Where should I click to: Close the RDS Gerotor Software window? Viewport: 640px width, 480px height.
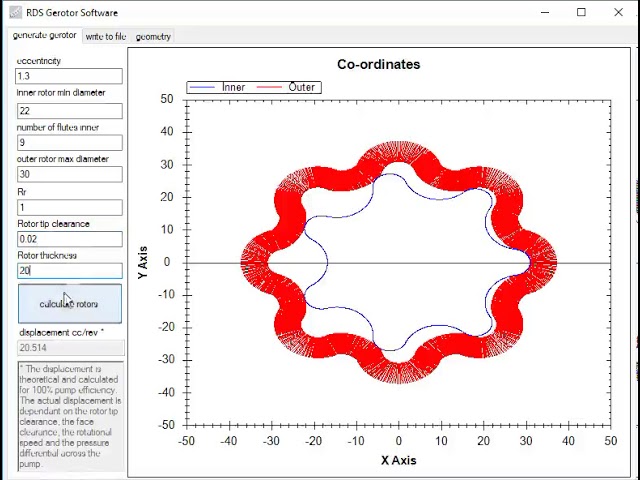[618, 12]
